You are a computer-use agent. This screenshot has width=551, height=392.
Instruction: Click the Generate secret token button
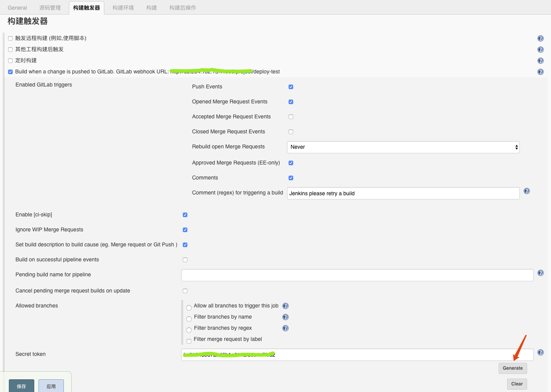(x=513, y=368)
